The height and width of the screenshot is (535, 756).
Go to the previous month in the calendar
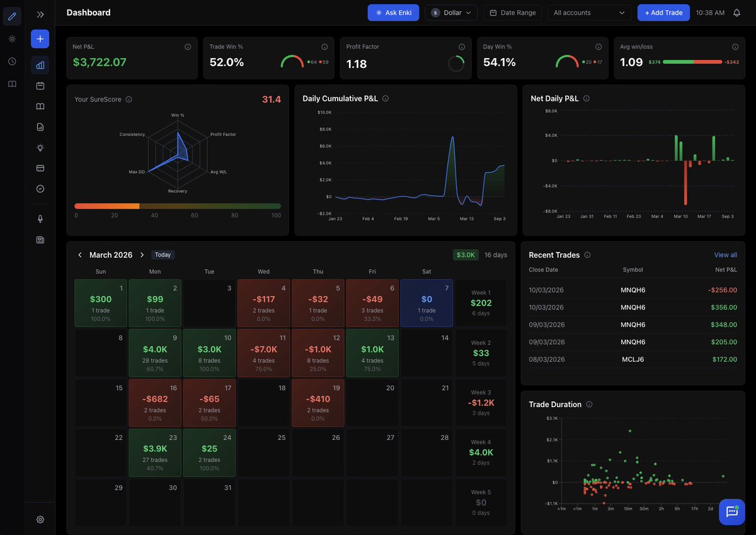point(80,255)
